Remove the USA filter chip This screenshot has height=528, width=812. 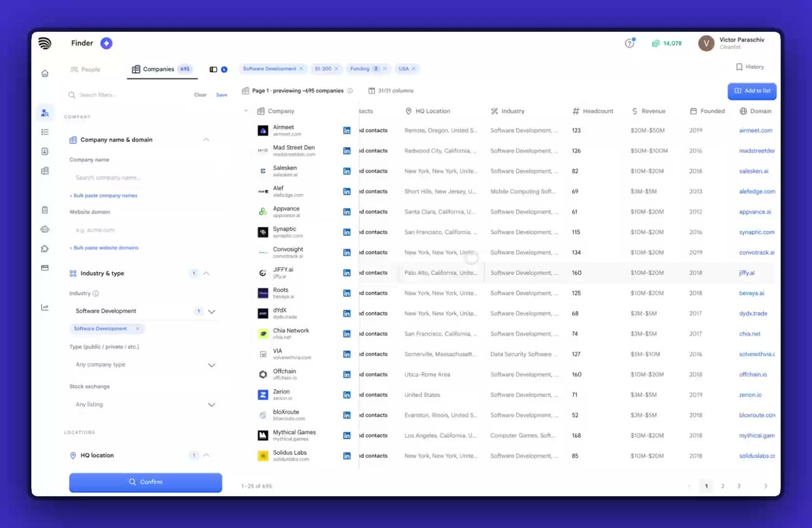[413, 69]
